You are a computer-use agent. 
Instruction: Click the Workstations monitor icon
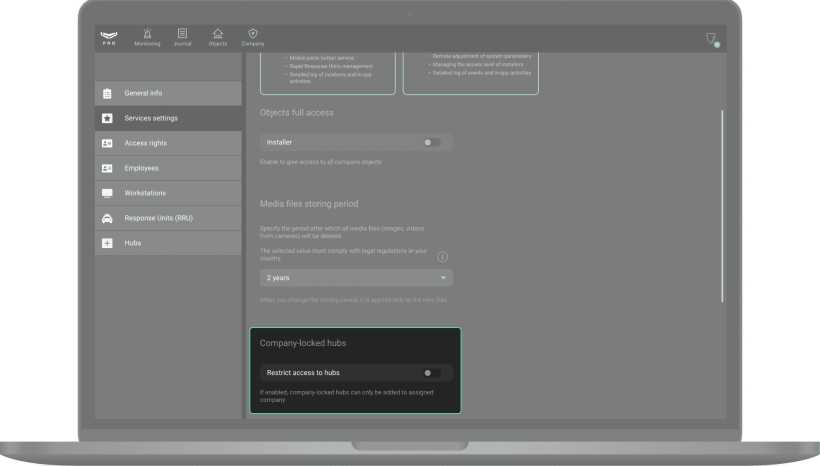(108, 193)
